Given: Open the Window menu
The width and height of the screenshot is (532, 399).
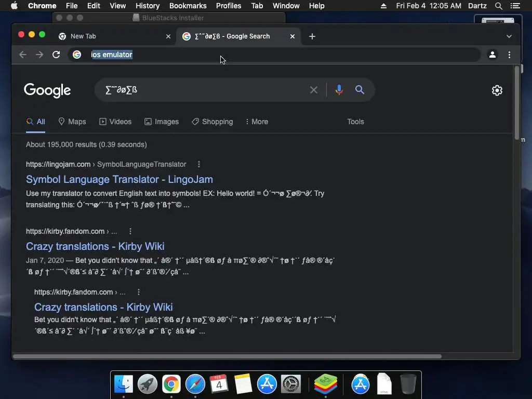Looking at the screenshot, I should [x=286, y=6].
